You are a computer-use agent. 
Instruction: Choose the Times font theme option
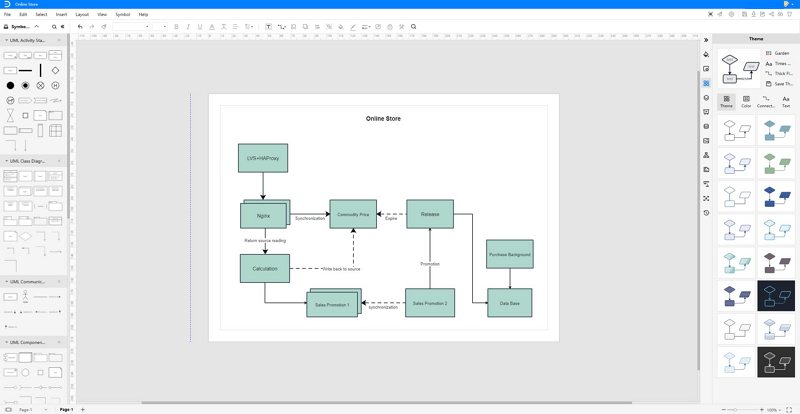[x=778, y=63]
